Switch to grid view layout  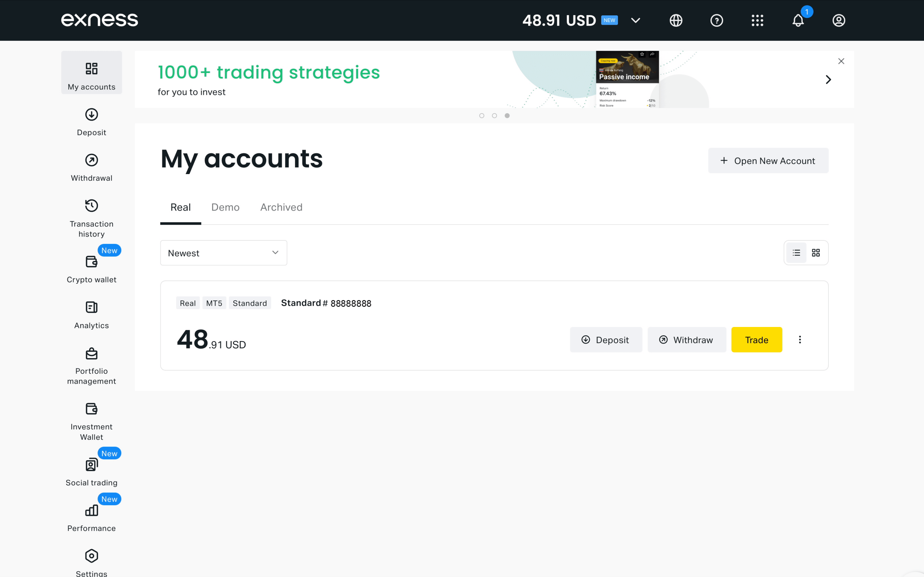click(816, 253)
